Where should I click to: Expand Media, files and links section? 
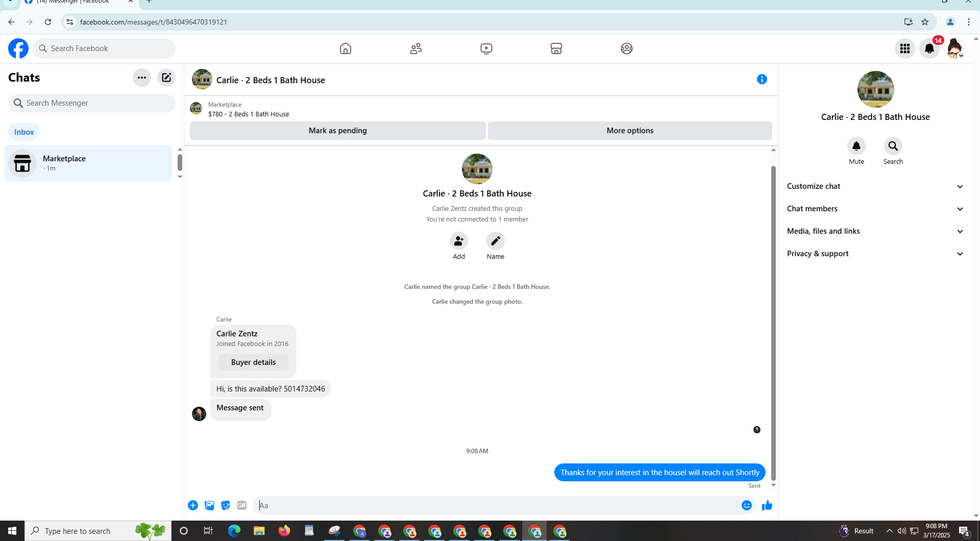(x=876, y=231)
